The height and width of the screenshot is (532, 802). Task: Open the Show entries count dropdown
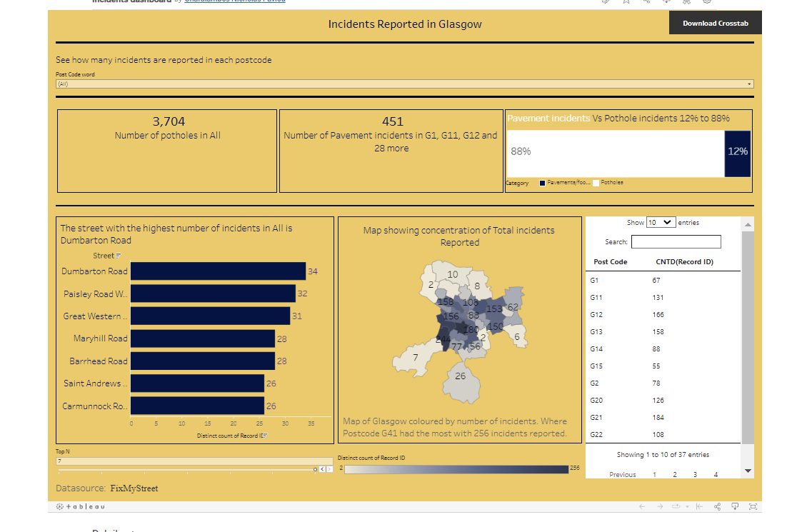click(x=661, y=223)
